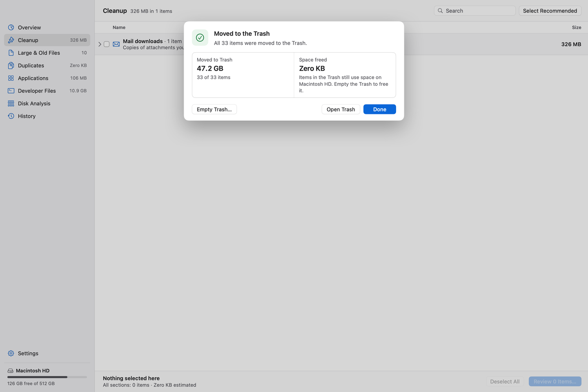Click 'Items in the Trash still use space' note

click(344, 84)
